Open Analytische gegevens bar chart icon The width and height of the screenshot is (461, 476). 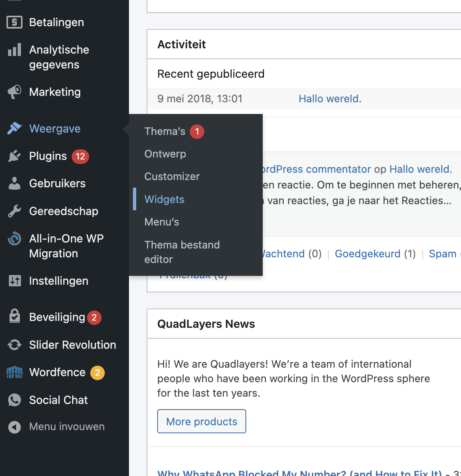(x=15, y=50)
